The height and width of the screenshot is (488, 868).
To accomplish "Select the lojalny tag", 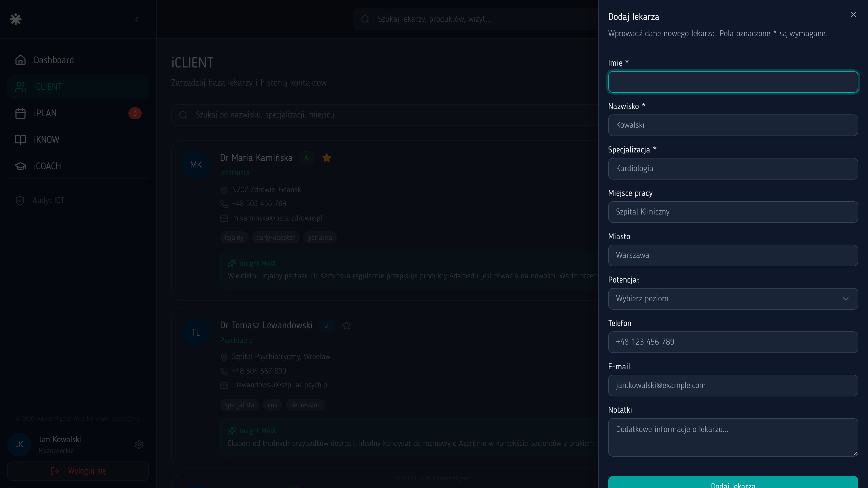I will click(x=234, y=237).
